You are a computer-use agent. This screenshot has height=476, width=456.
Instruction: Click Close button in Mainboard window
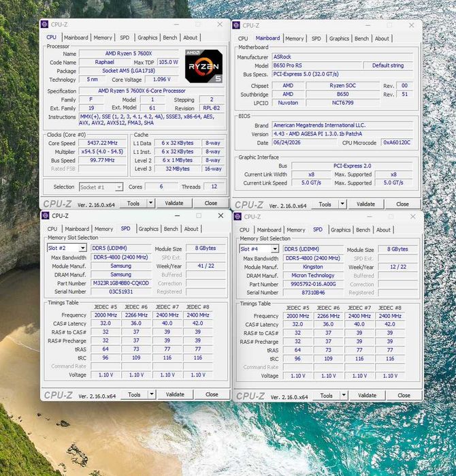403,204
